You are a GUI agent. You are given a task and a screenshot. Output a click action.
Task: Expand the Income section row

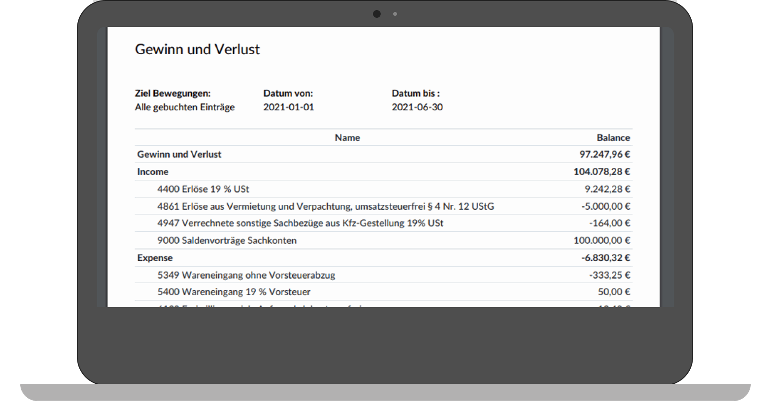pyautogui.click(x=152, y=172)
